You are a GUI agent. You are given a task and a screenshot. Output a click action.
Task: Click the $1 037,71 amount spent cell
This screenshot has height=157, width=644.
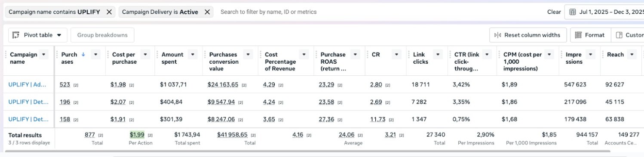pyautogui.click(x=173, y=85)
